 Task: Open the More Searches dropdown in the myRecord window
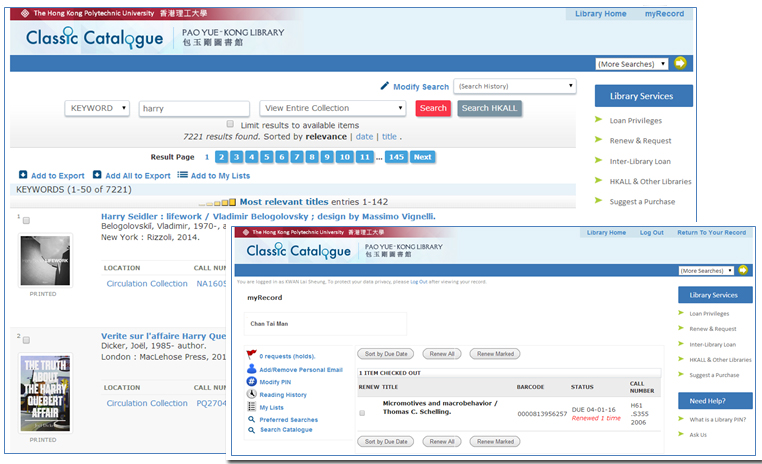tap(706, 271)
